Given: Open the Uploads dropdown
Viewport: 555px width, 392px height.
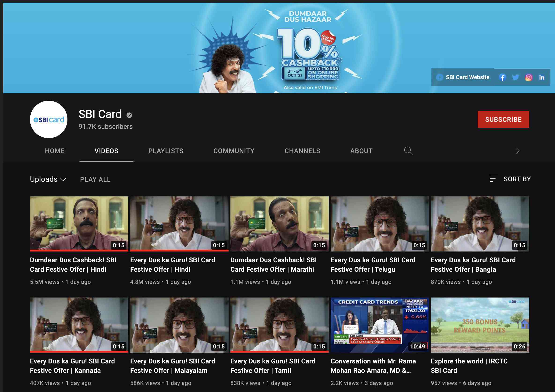Looking at the screenshot, I should pyautogui.click(x=48, y=179).
